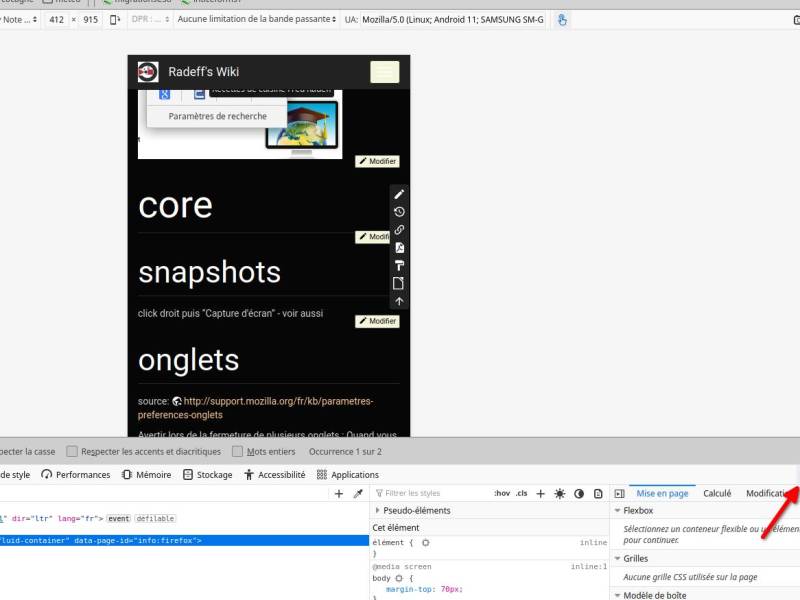This screenshot has width=800, height=600.
Task: Toggle touch simulation hand icon
Action: [x=562, y=20]
